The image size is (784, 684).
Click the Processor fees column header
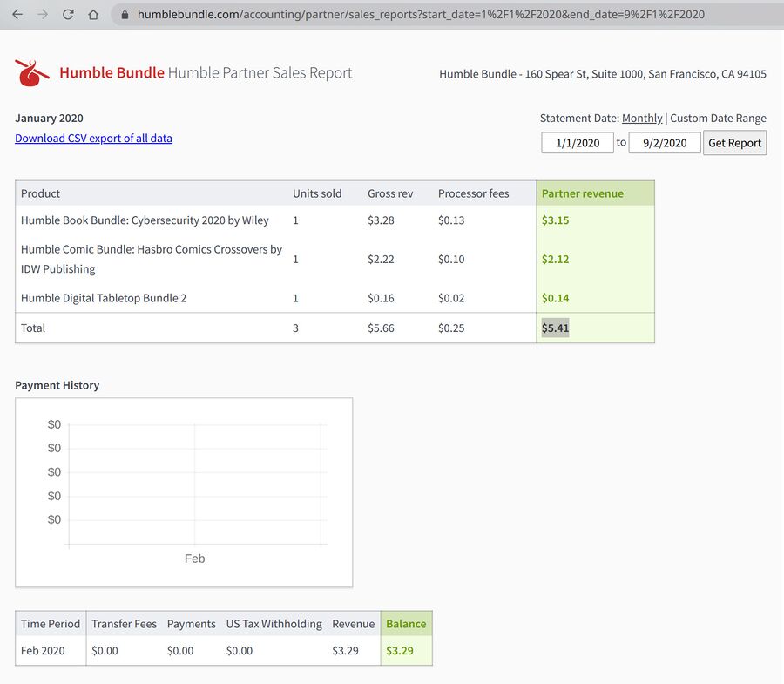coord(474,193)
